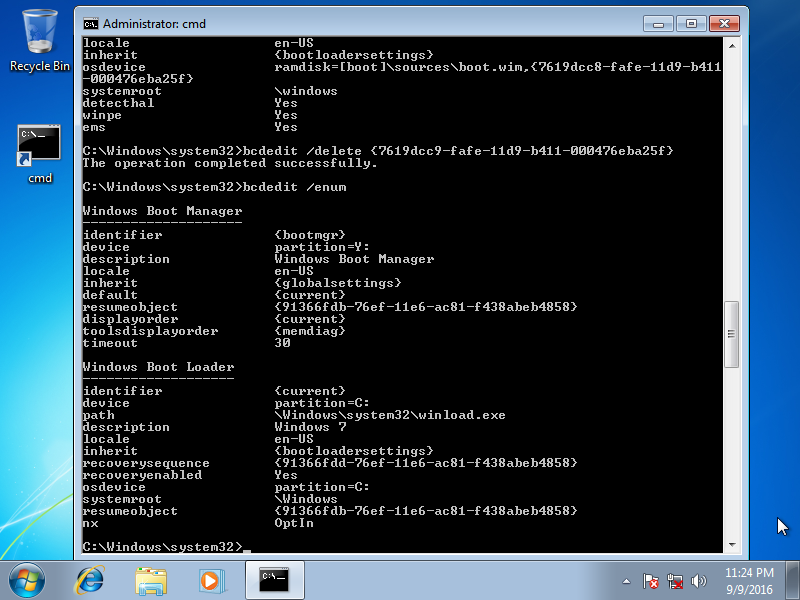This screenshot has width=800, height=600.
Task: Show hidden tray icons arrow
Action: pos(627,581)
